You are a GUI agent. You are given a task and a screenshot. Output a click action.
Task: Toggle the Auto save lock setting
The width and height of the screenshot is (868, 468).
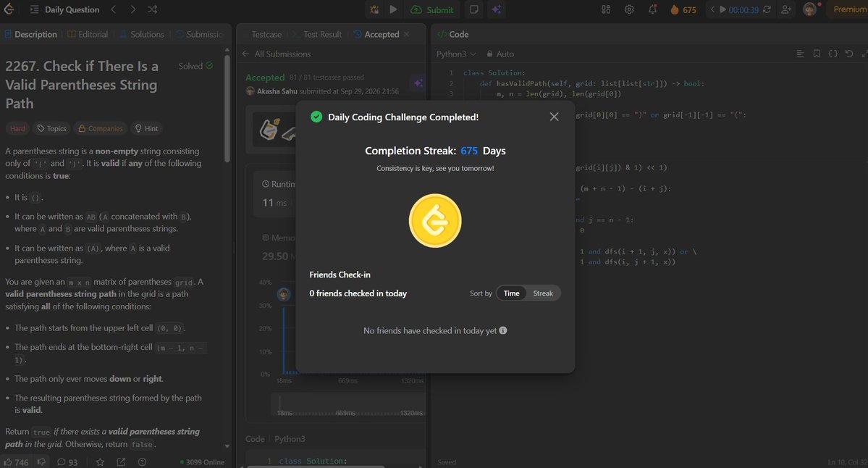pos(500,54)
